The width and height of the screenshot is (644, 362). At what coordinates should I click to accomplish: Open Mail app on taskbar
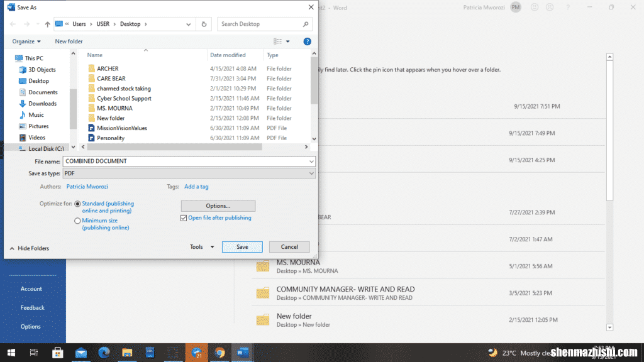[81, 353]
